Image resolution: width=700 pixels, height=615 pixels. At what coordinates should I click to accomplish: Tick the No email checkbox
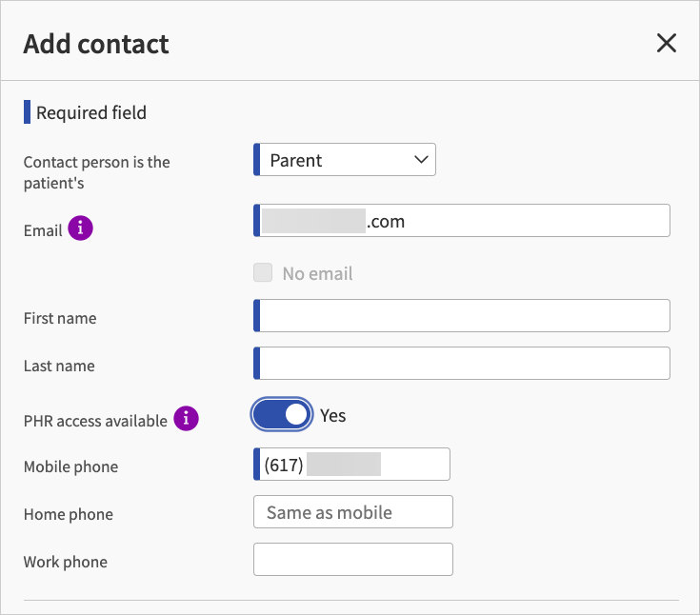pyautogui.click(x=263, y=273)
